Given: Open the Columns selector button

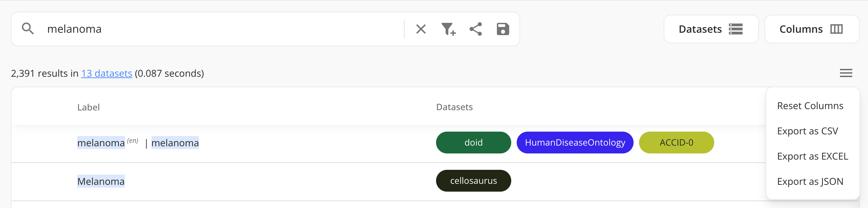Looking at the screenshot, I should click(x=812, y=29).
